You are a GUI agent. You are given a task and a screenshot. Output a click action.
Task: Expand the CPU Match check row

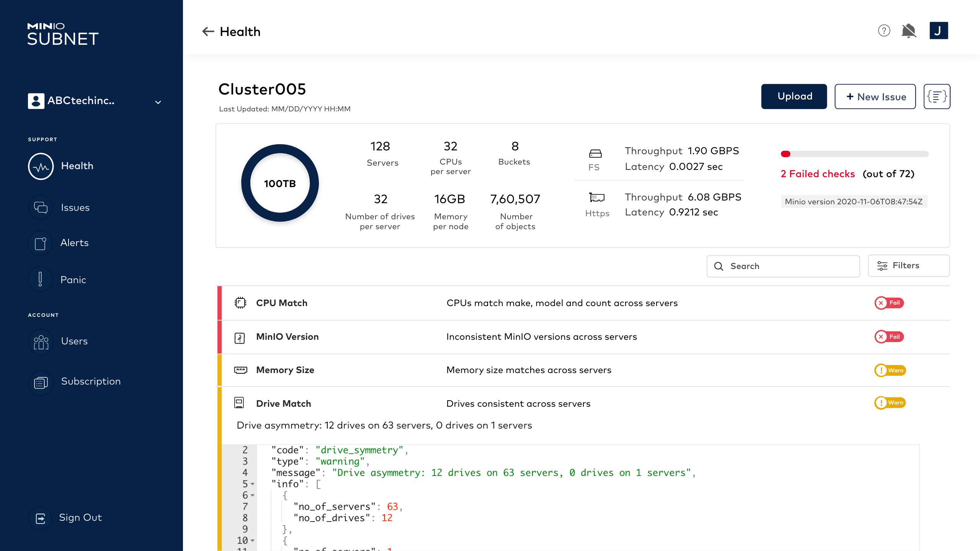[583, 303]
